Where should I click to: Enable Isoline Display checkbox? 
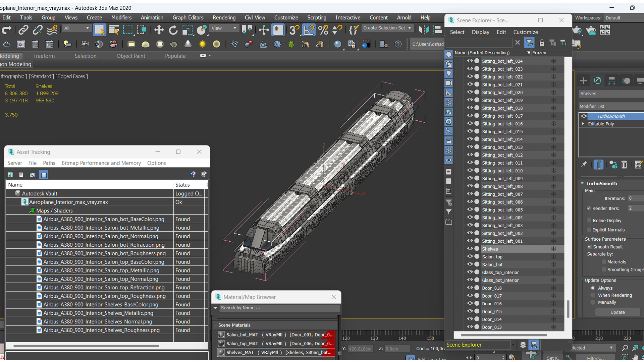tap(589, 221)
